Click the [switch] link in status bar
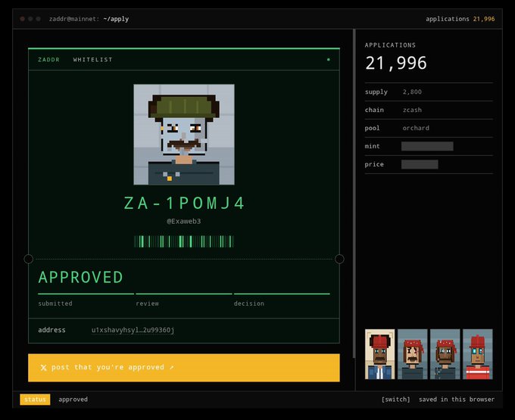Image resolution: width=515 pixels, height=420 pixels. (x=395, y=400)
